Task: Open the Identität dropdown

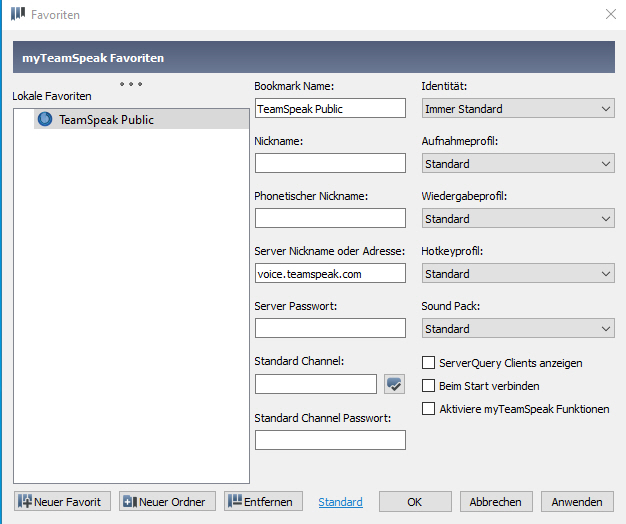Action: point(518,108)
